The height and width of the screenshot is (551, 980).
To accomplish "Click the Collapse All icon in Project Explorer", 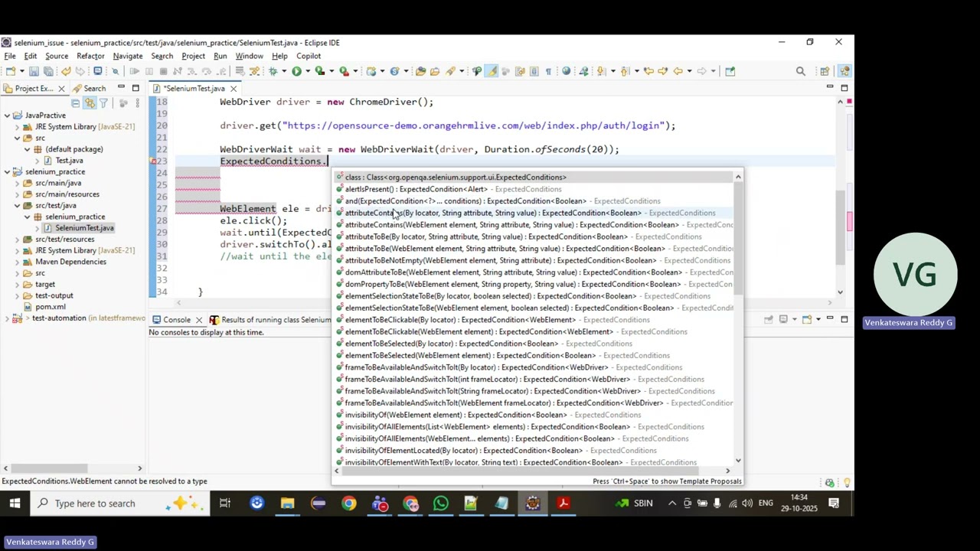I will (75, 103).
